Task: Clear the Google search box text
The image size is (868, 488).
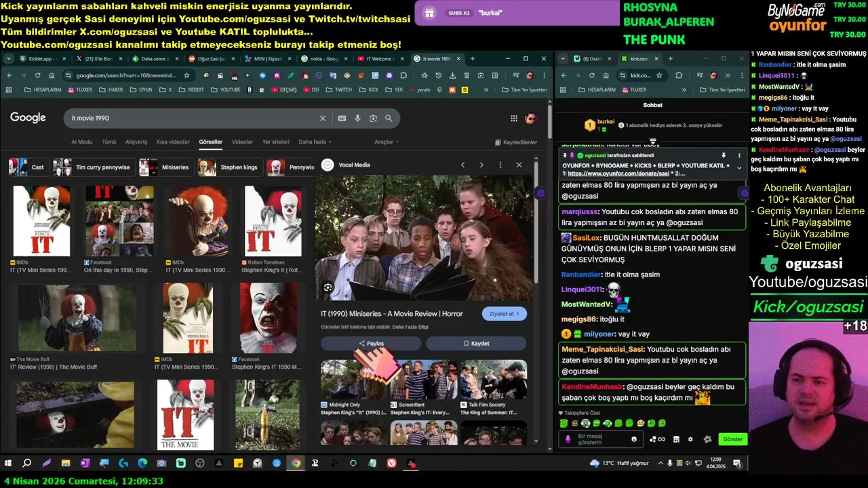Action: click(323, 118)
